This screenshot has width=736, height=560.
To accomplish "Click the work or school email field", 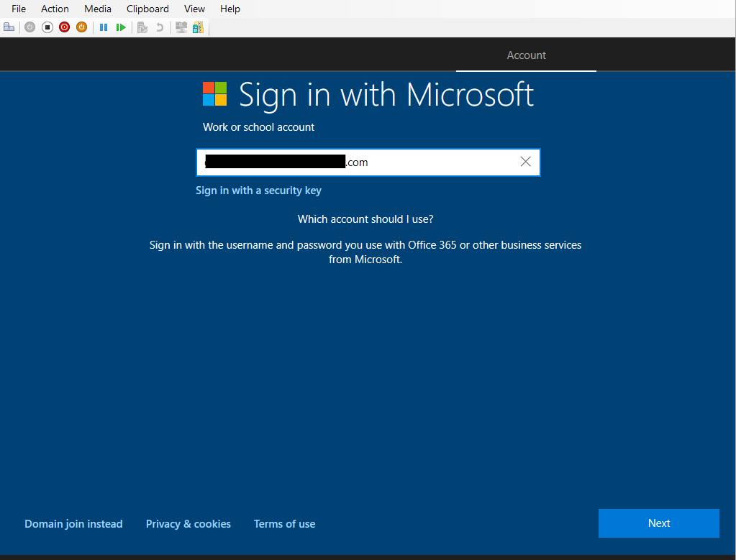I will 432,162.
